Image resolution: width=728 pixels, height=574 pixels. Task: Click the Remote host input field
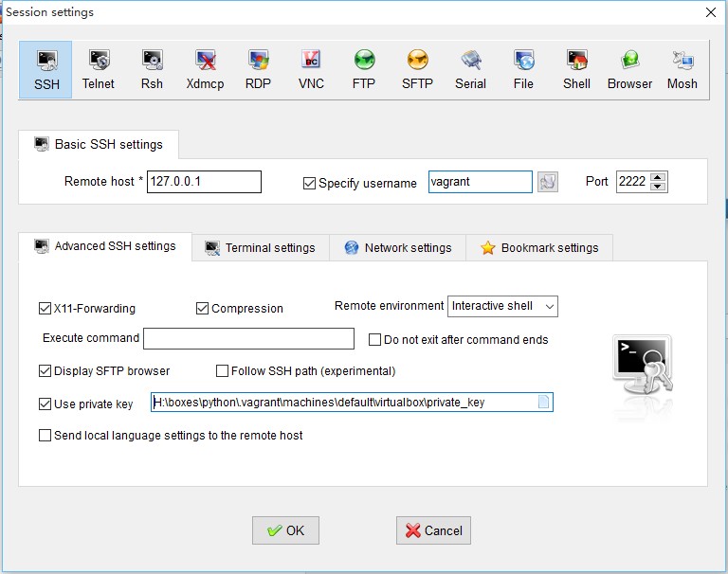[204, 182]
